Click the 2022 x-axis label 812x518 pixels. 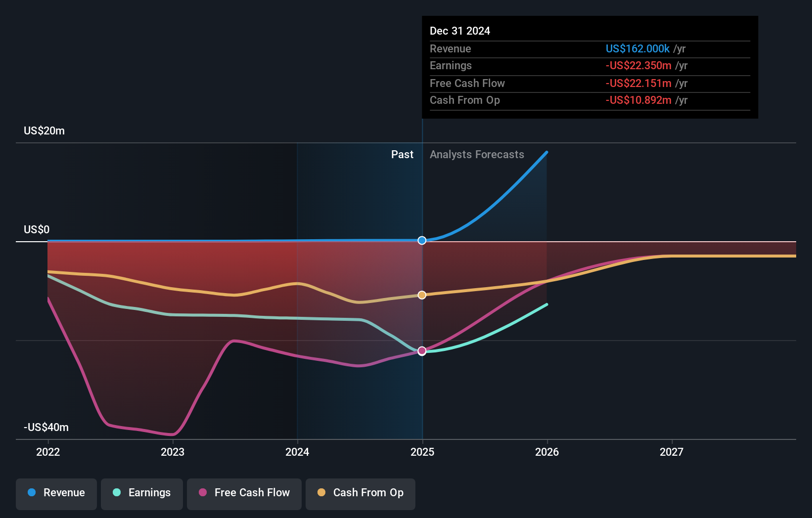(48, 452)
